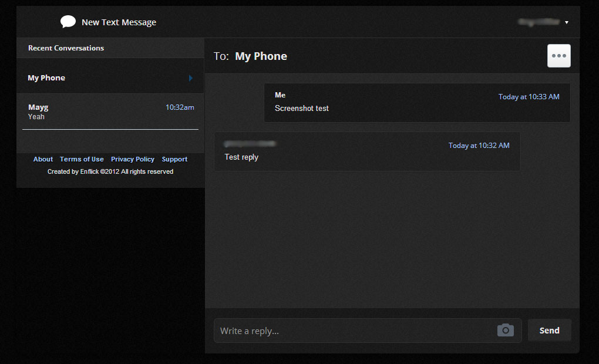This screenshot has height=364, width=599.
Task: Open the three-dots options button
Action: point(559,56)
